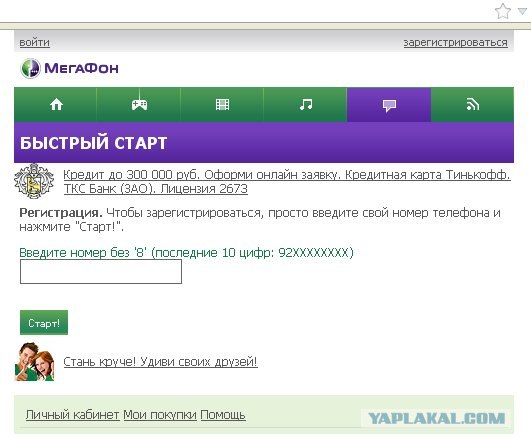Click the БЫСТРЫЙ СТАРТ heading

pyautogui.click(x=93, y=143)
